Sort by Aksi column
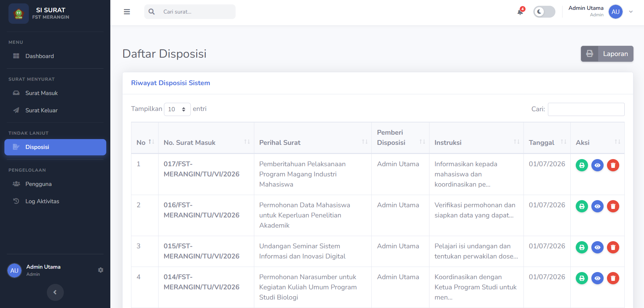Image resolution: width=644 pixels, height=308 pixels. [597, 138]
